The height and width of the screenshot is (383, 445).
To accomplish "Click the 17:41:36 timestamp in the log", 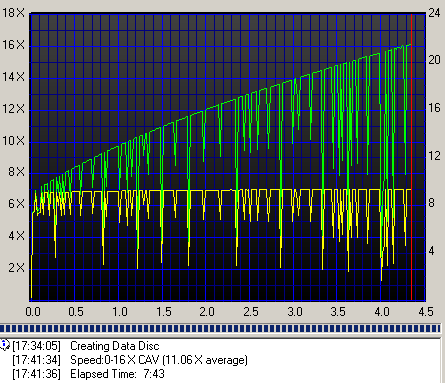I will [36, 374].
